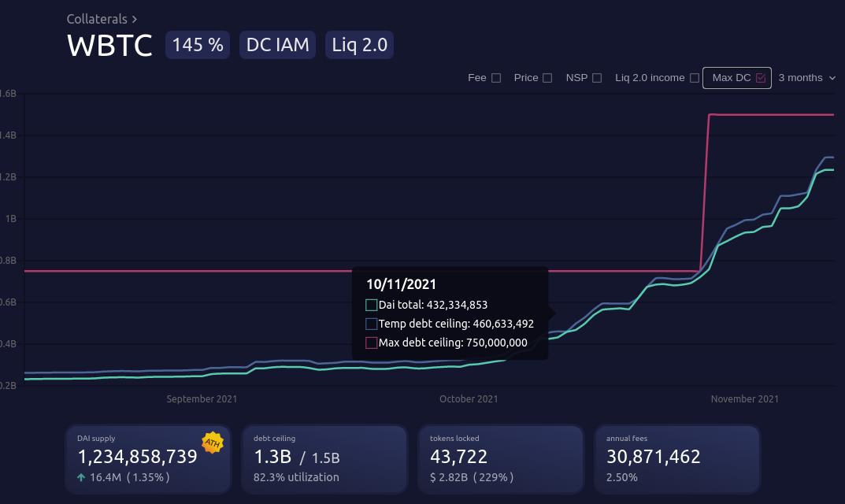Select the debt ceiling stat card
The width and height of the screenshot is (845, 504).
324,460
